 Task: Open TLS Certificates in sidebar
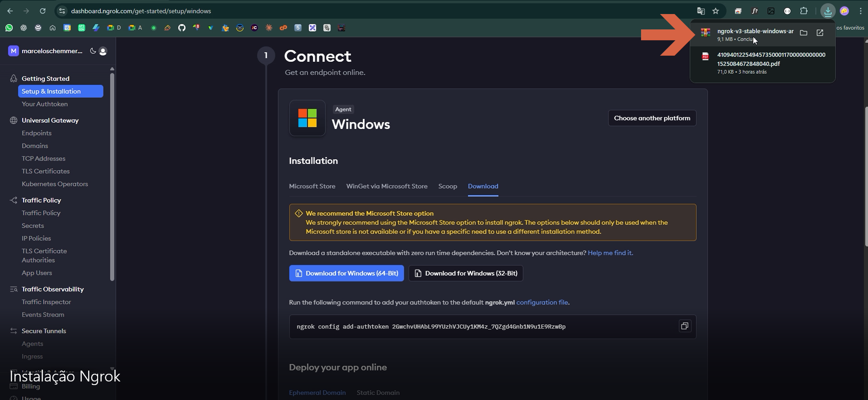click(46, 171)
